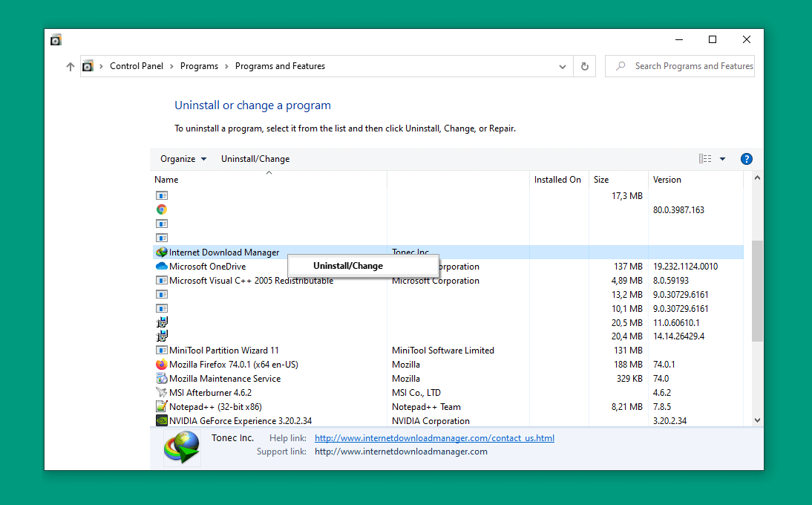The image size is (812, 505).
Task: Select NVIDIA GeForce Experience 3.20.2.34 entry
Action: 240,420
